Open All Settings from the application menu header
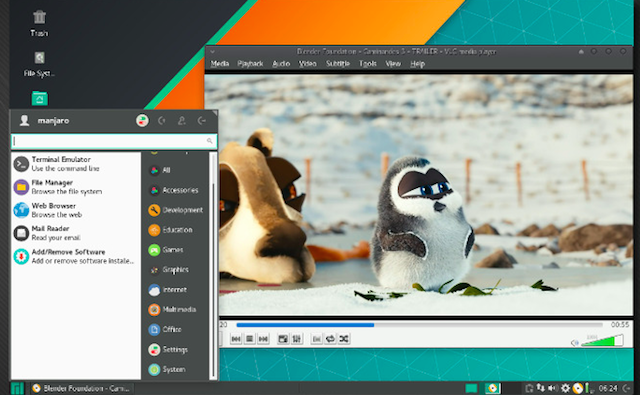Image resolution: width=640 pixels, height=395 pixels. click(x=142, y=120)
